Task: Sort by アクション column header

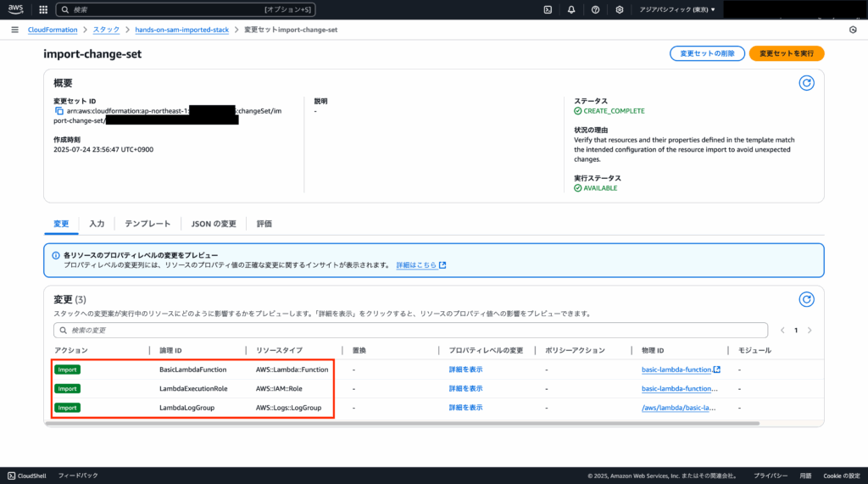Action: click(x=71, y=351)
